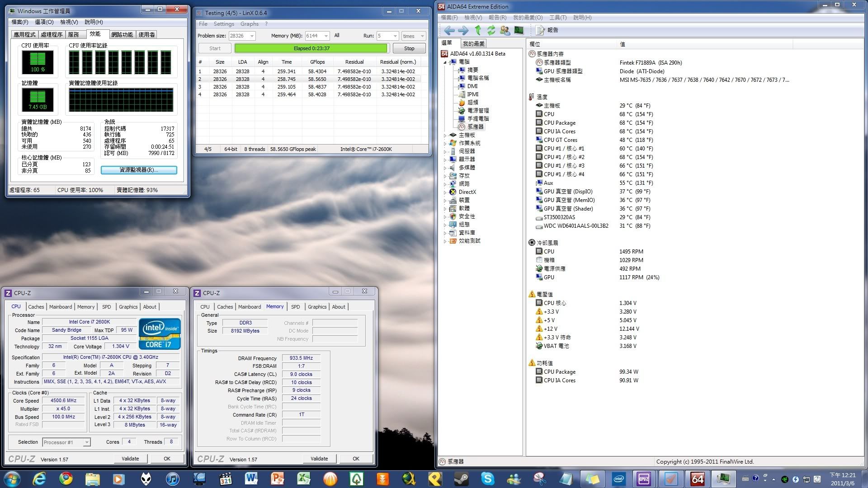Select 摘要 summary item in AIDA64 tree
The width and height of the screenshot is (868, 488).
tap(468, 70)
